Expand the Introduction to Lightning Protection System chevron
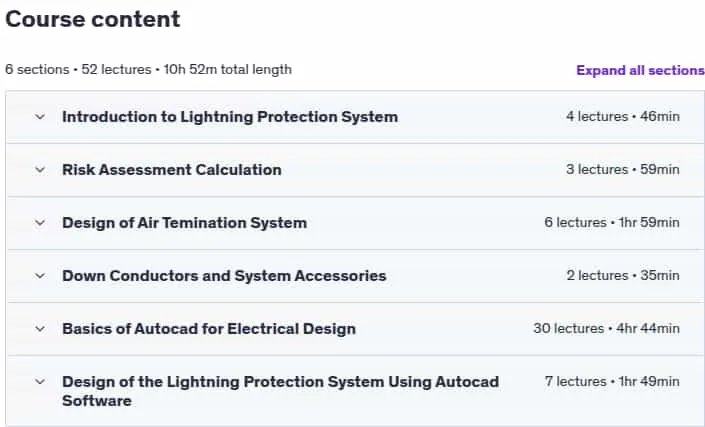The width and height of the screenshot is (705, 427). [x=40, y=117]
